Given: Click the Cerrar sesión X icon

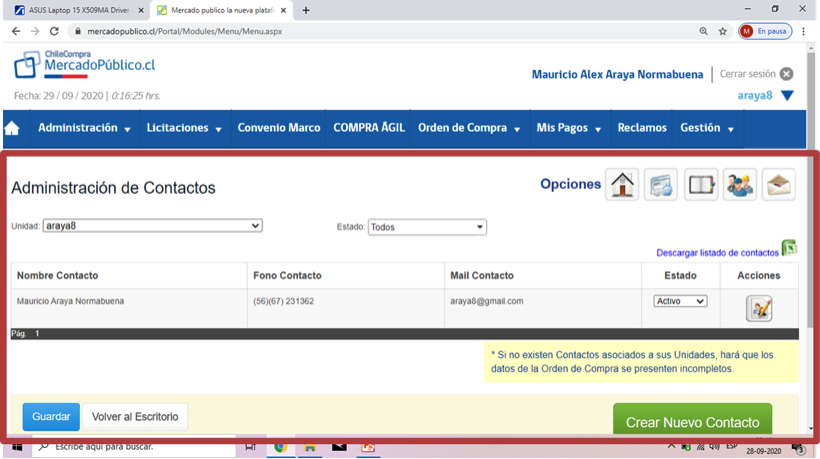Looking at the screenshot, I should point(786,74).
